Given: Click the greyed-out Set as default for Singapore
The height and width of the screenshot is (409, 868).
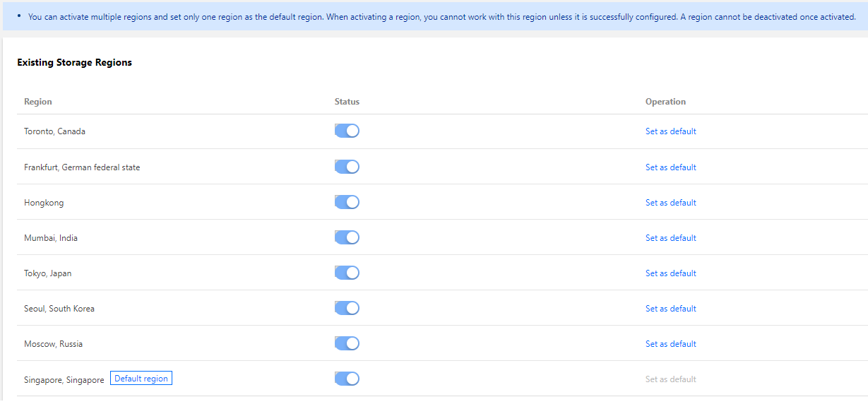Looking at the screenshot, I should click(670, 379).
